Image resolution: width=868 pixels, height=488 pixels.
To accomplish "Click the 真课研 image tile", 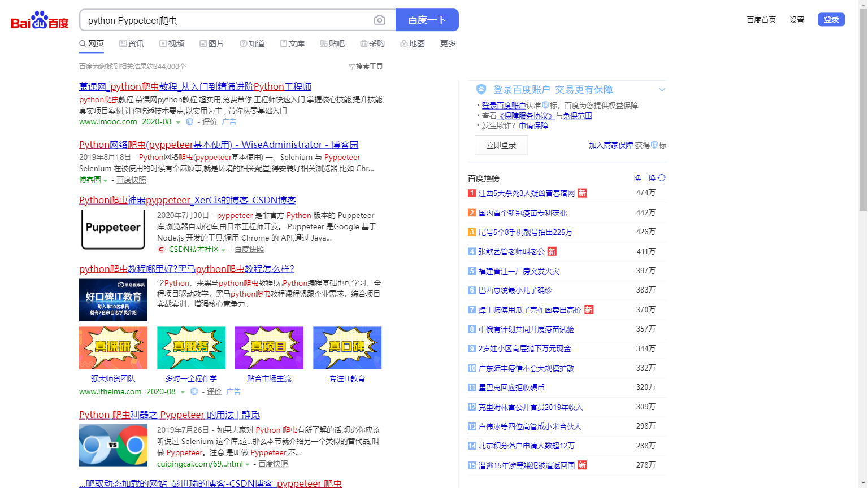I will 113,348.
